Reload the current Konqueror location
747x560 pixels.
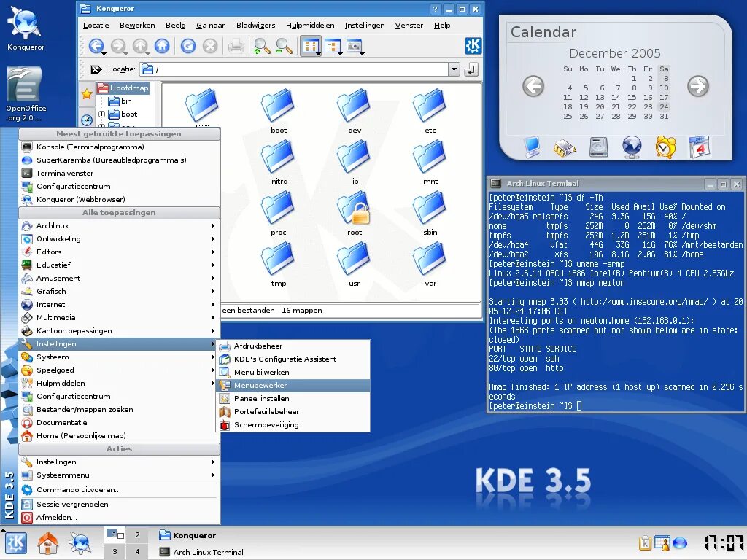(x=188, y=46)
